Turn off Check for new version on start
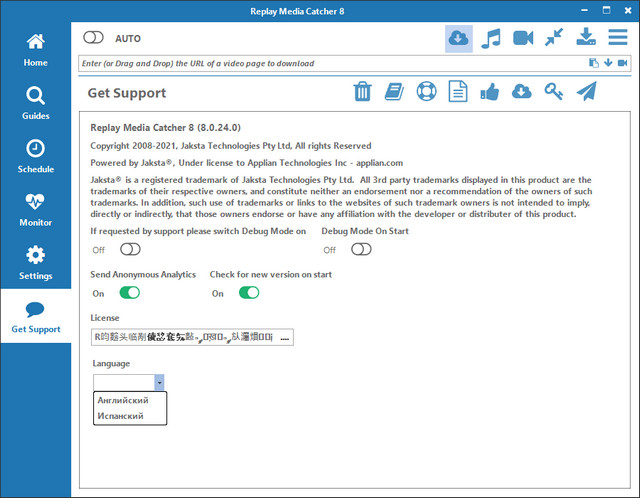 coord(249,293)
